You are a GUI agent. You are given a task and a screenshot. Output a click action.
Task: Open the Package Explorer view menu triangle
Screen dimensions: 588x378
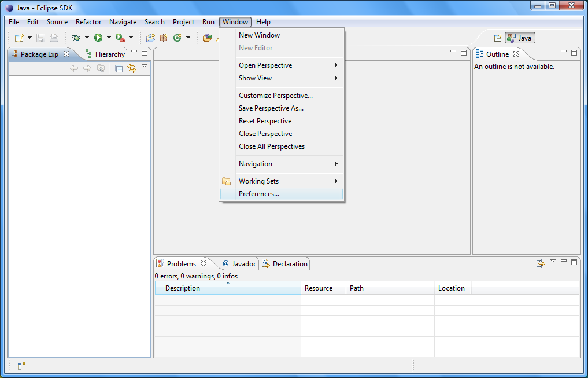145,66
